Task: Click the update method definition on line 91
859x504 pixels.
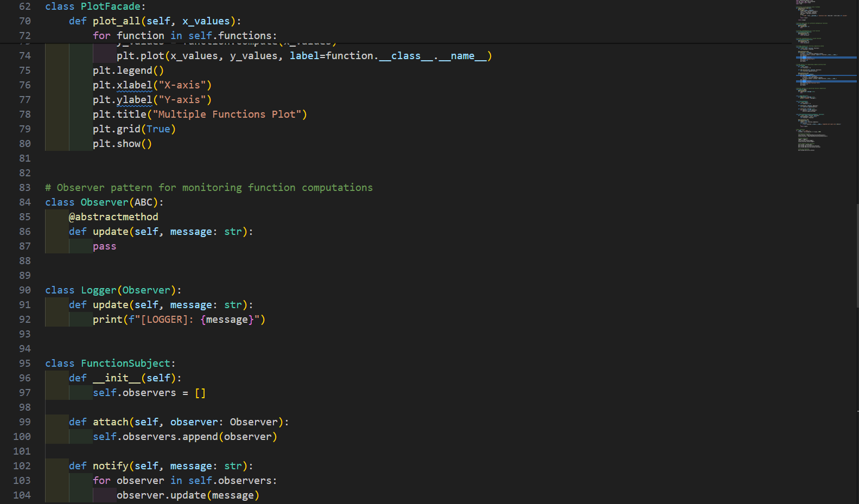Action: 161,305
